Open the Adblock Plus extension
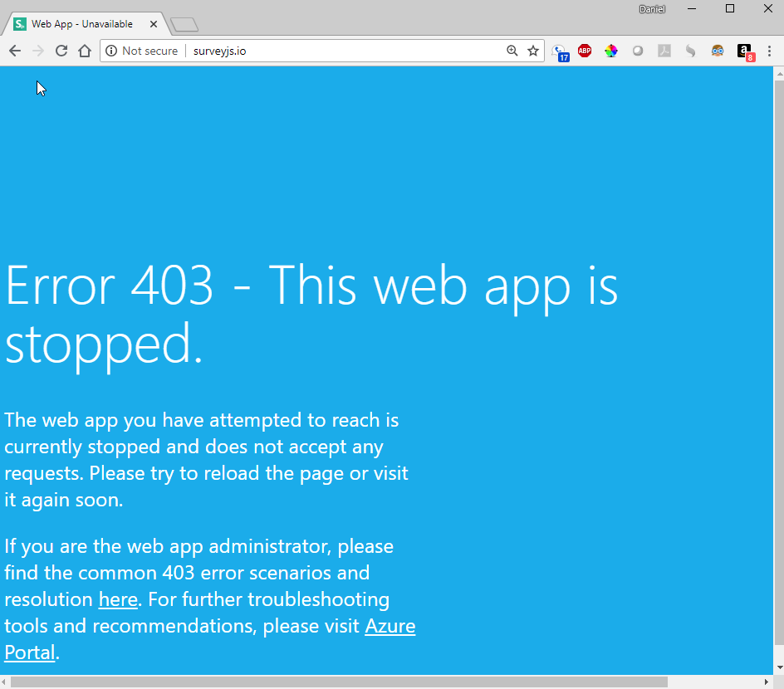The height and width of the screenshot is (689, 784). click(x=585, y=51)
